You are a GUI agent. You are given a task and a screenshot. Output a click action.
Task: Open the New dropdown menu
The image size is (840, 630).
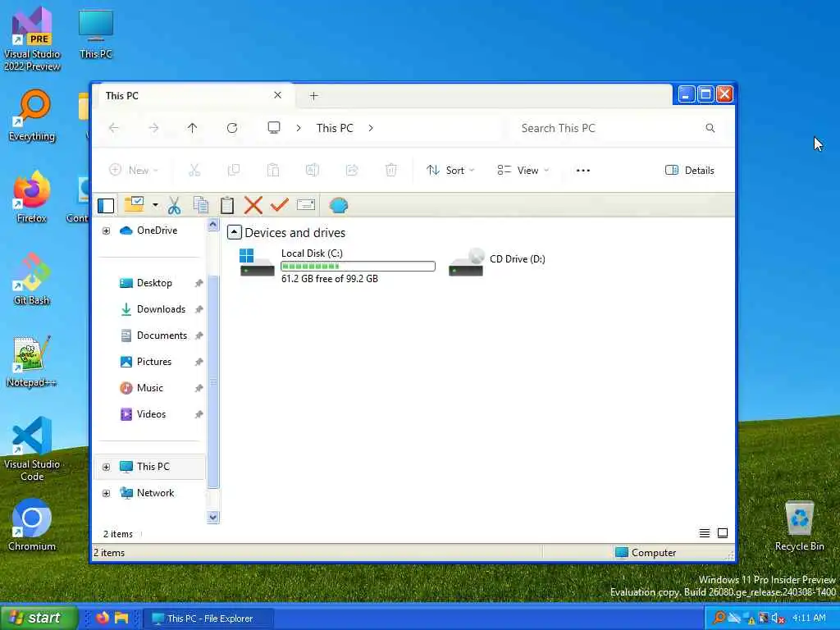134,171
